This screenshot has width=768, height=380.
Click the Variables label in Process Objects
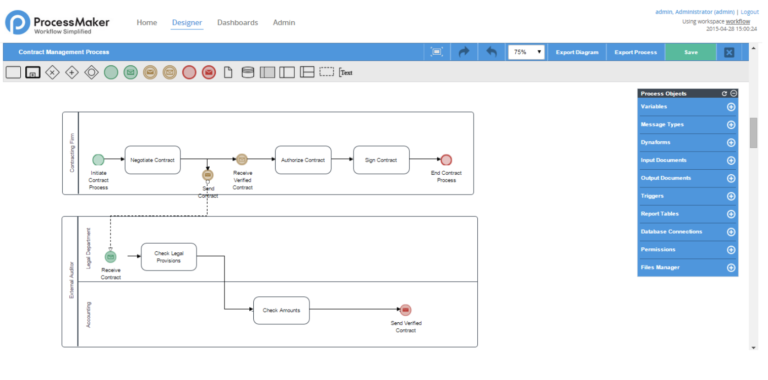[x=654, y=107]
